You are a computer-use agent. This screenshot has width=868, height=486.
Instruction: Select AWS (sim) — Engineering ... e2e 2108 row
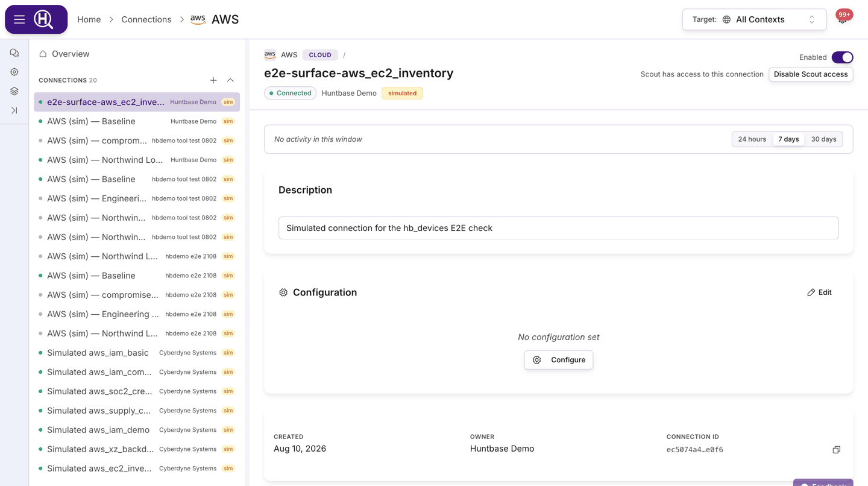pos(137,314)
